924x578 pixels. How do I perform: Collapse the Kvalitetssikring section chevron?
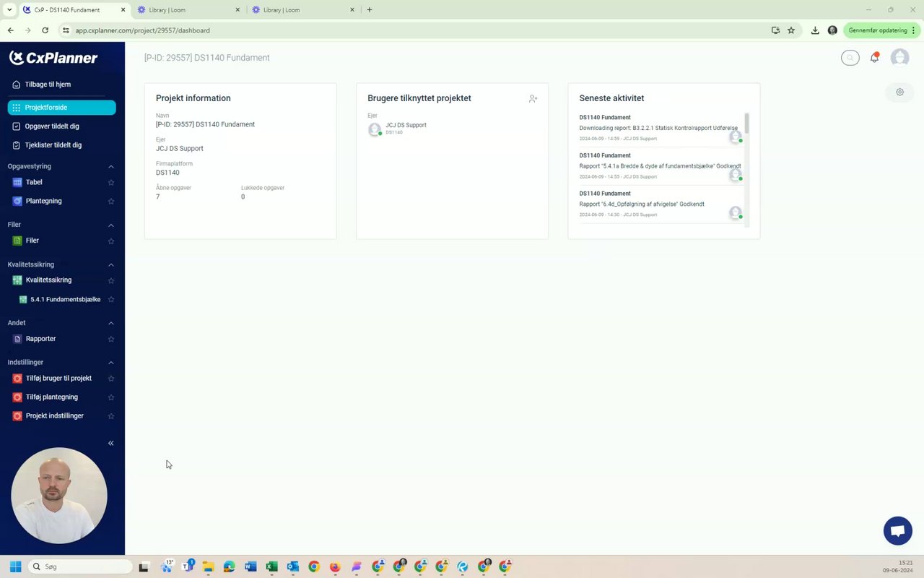point(111,264)
